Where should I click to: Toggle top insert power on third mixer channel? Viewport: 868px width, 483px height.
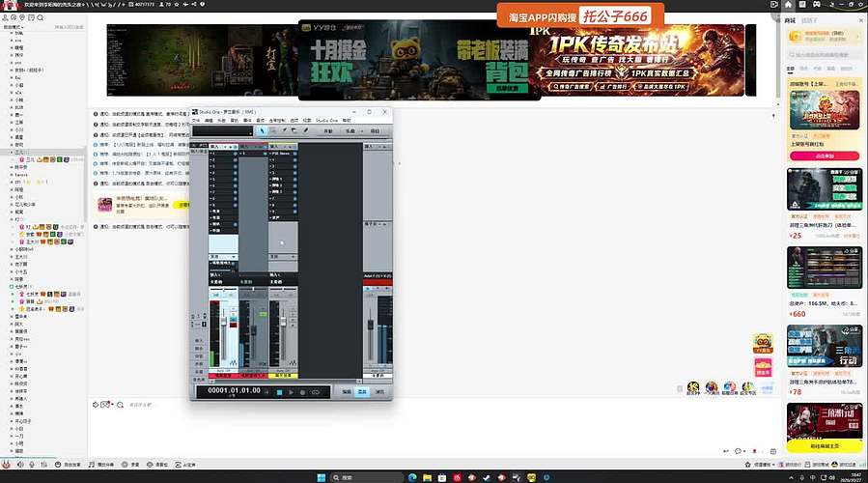(x=295, y=154)
